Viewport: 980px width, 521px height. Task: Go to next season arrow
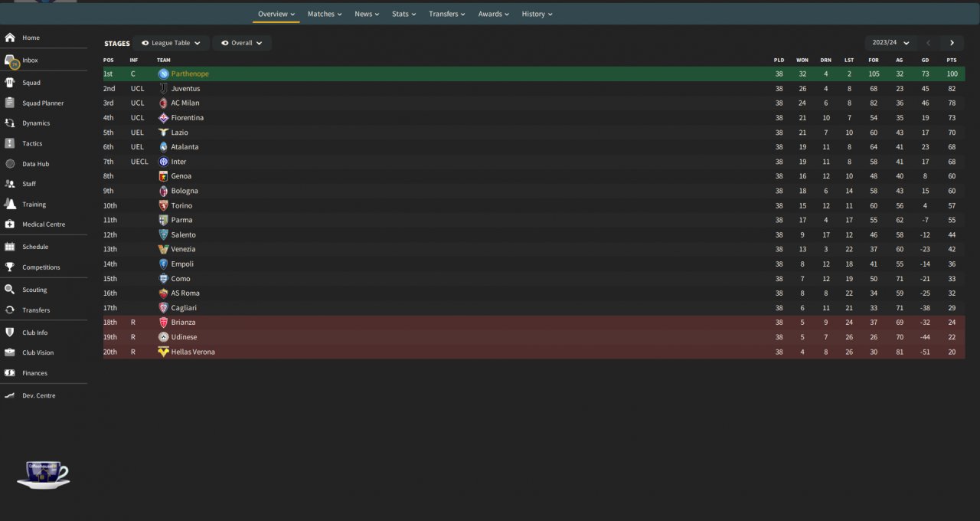pos(952,43)
